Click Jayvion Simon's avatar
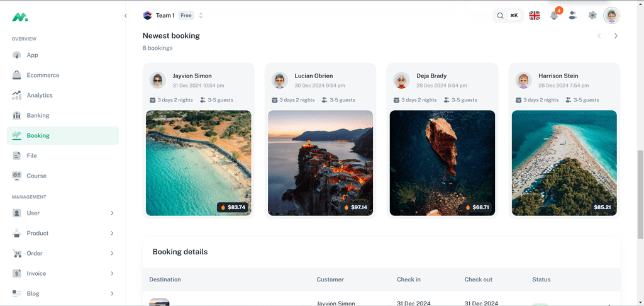The height and width of the screenshot is (306, 644). pos(157,80)
